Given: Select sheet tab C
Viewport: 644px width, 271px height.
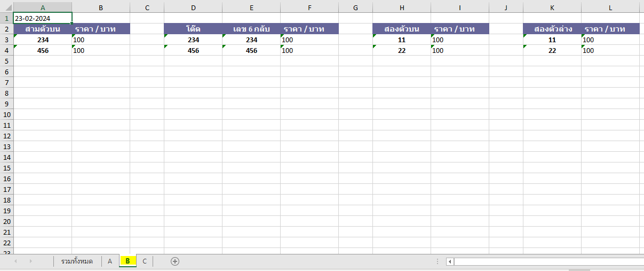Looking at the screenshot, I should point(144,261).
